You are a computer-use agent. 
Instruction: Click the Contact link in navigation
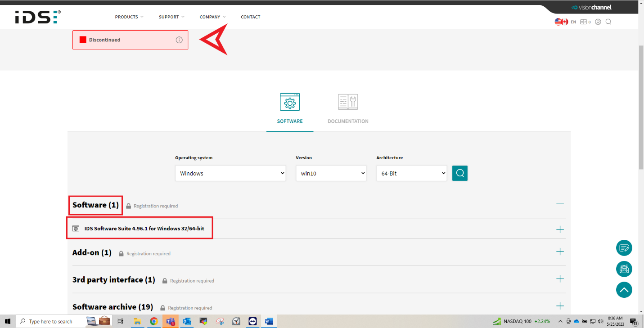point(250,17)
